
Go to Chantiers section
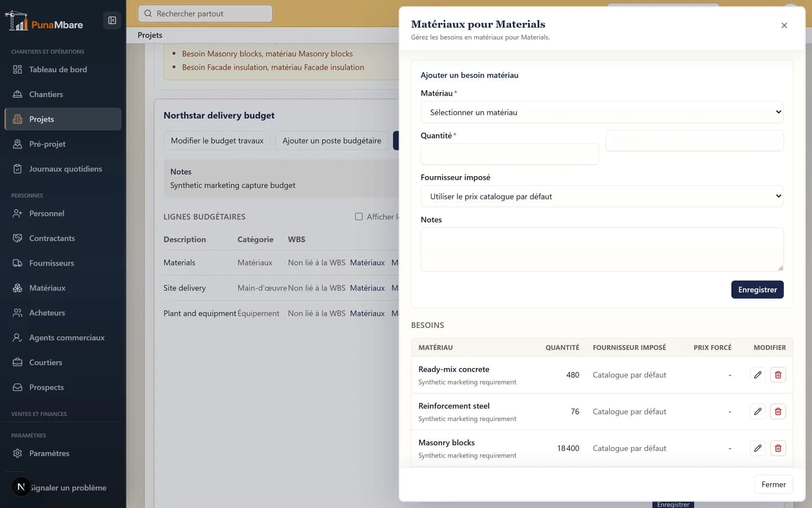pyautogui.click(x=63, y=94)
